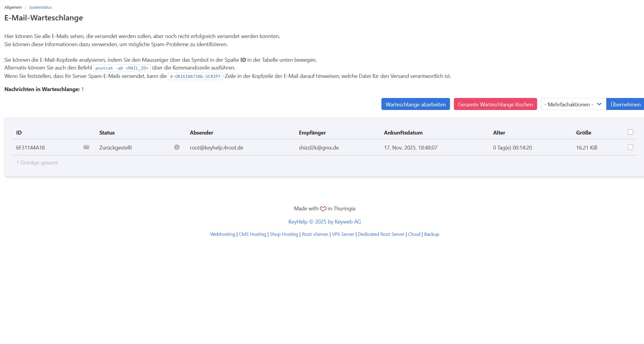Click Gesamte Warteschlange löschen button
Viewport: 644px width, 344px height.
[x=495, y=104]
